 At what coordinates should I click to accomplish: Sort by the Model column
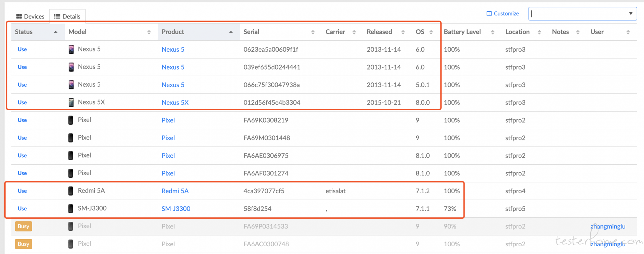(x=111, y=32)
